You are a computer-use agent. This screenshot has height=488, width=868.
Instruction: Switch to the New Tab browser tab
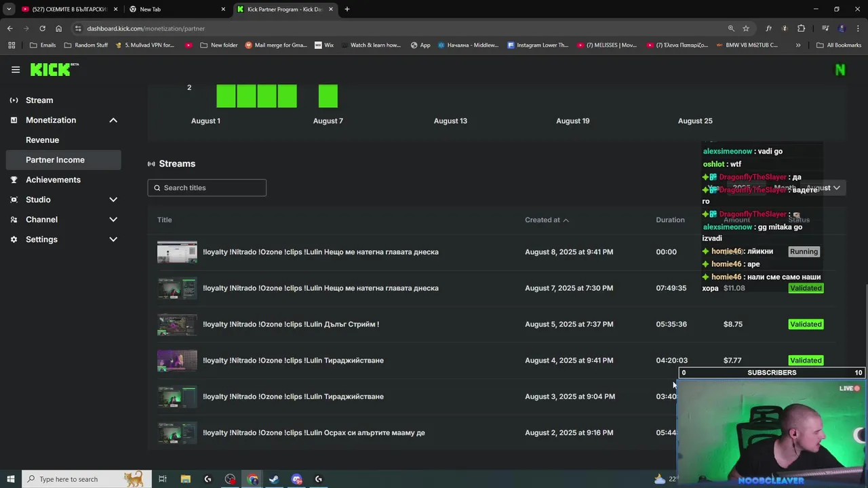coord(178,9)
